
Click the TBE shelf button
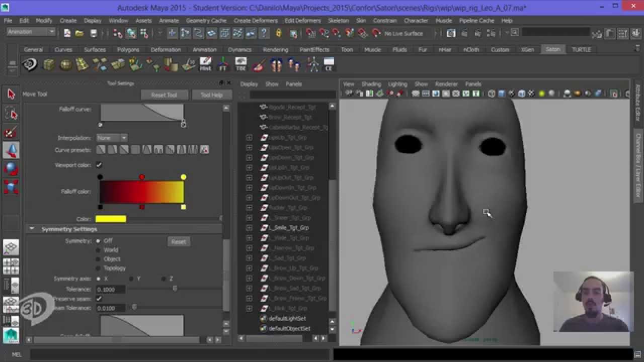click(241, 64)
